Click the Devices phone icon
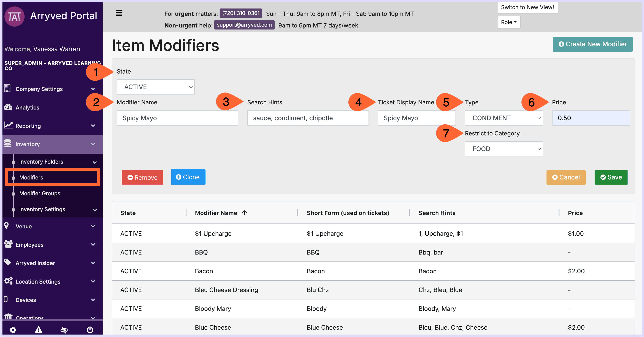The image size is (644, 337). point(6,299)
